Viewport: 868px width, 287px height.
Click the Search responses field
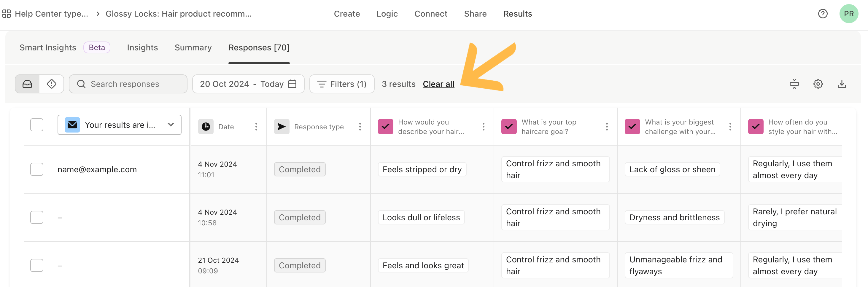pyautogui.click(x=128, y=84)
